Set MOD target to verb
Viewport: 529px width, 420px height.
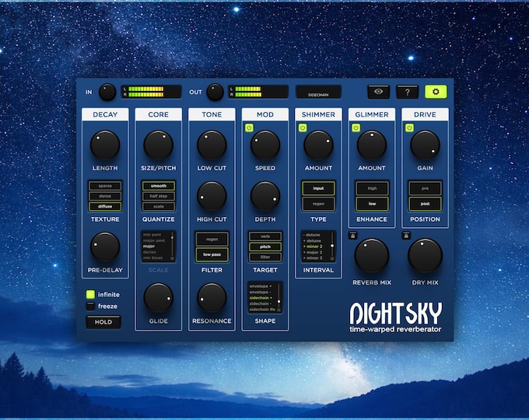tap(265, 236)
